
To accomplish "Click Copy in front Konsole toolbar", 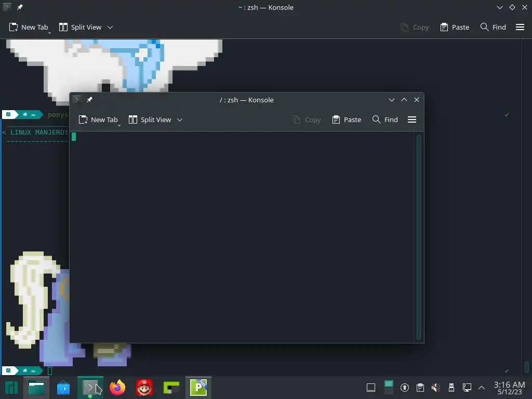I will click(307, 120).
